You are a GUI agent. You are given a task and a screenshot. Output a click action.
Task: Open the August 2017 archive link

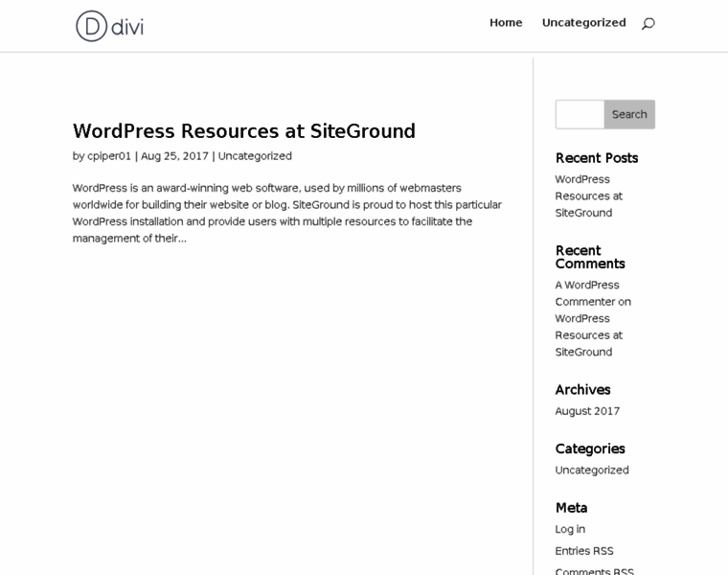click(x=587, y=411)
